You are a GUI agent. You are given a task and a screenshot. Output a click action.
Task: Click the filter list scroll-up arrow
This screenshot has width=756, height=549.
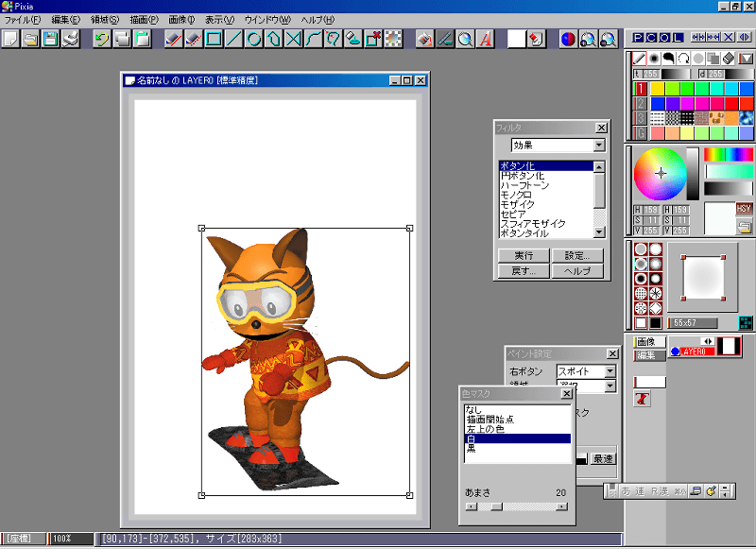[x=599, y=166]
